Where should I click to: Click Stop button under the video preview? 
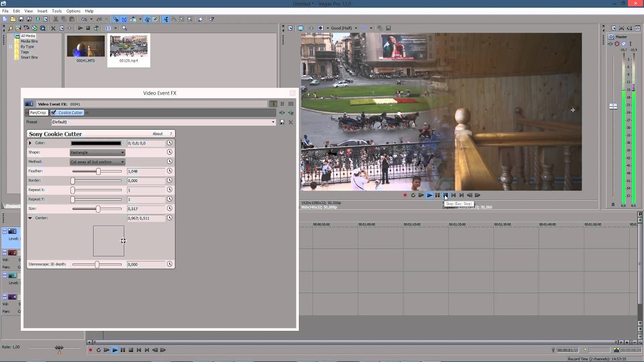click(x=445, y=195)
